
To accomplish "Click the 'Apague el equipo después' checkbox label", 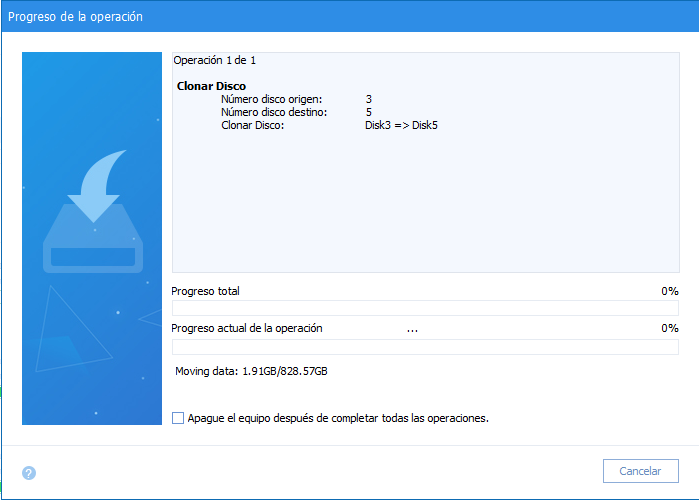I will tap(338, 418).
